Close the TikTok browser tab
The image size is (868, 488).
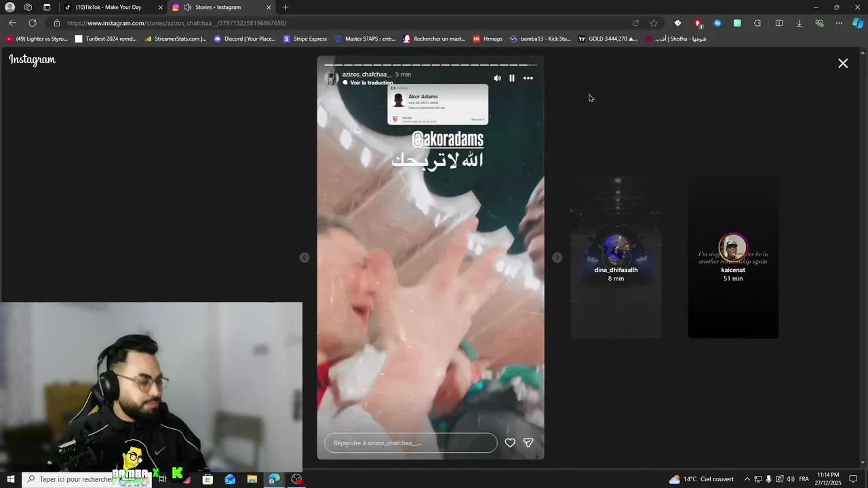161,7
